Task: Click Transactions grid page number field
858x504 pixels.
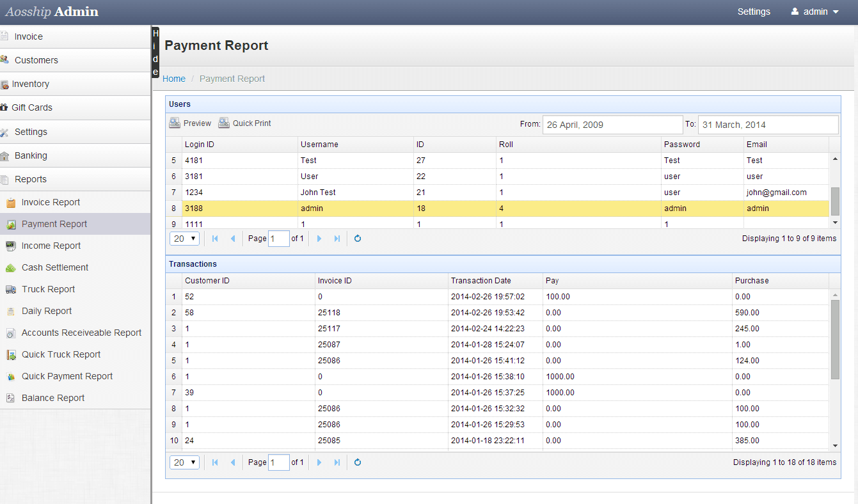Action: [279, 462]
